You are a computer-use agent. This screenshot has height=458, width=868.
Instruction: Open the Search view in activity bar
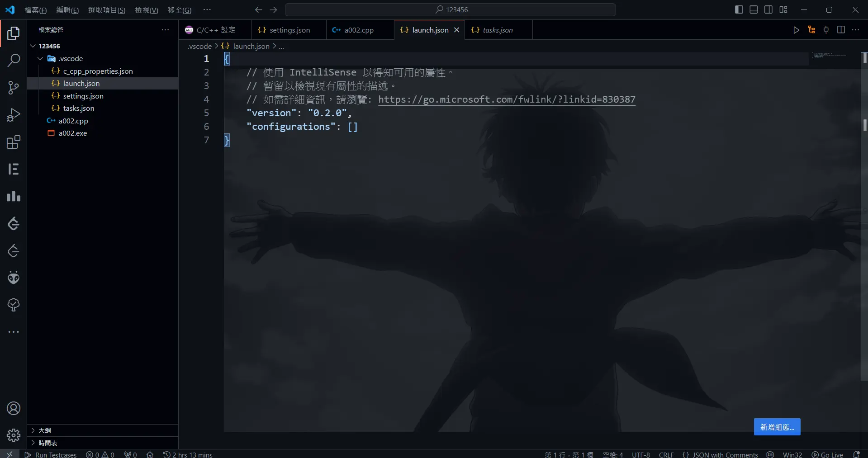click(x=14, y=60)
